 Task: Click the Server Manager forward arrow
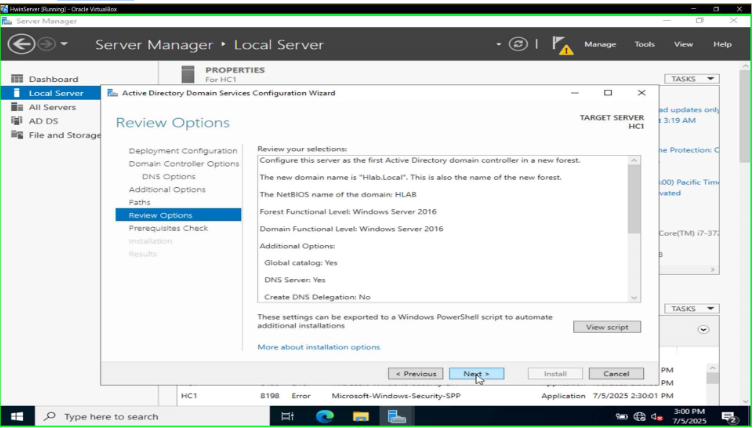[47, 44]
